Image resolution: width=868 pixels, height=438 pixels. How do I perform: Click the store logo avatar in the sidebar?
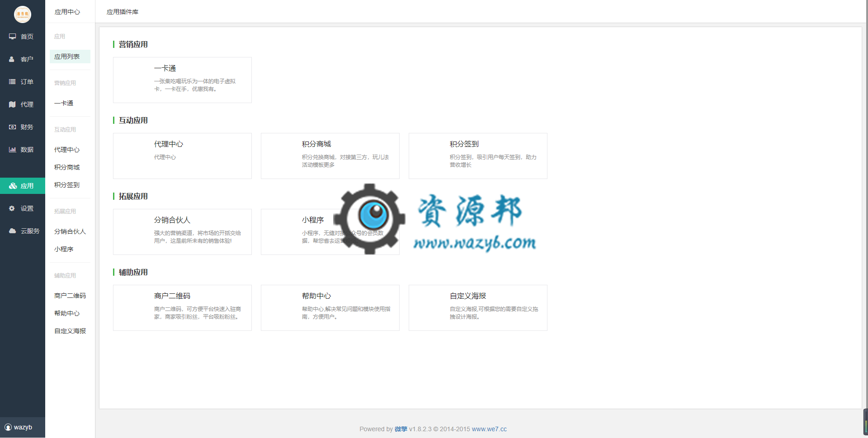pyautogui.click(x=22, y=14)
